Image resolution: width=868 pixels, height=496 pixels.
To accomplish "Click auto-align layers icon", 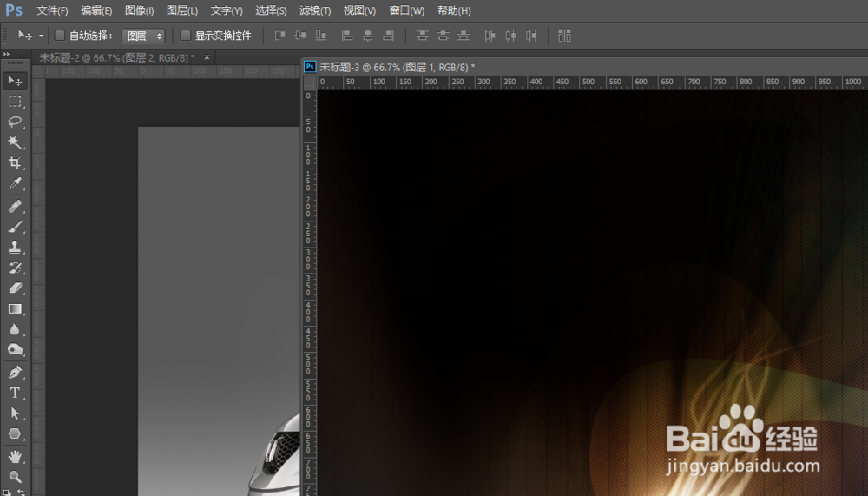I will click(564, 36).
